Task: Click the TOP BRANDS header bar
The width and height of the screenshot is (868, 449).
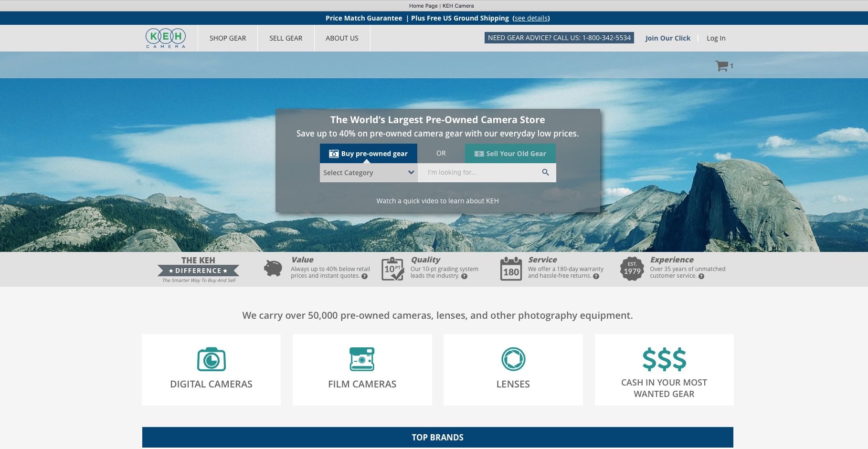Action: (438, 438)
